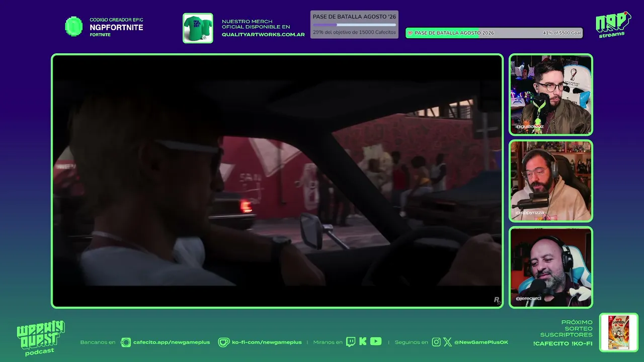Click "29% del objetivo de 15000 Cafecitos" text
This screenshot has width=644, height=362.
(x=354, y=32)
